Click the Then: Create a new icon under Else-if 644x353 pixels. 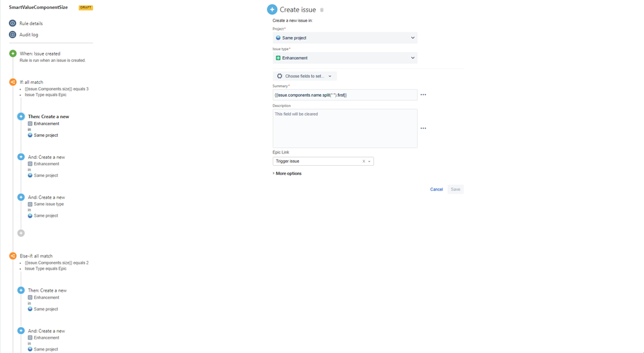(21, 290)
